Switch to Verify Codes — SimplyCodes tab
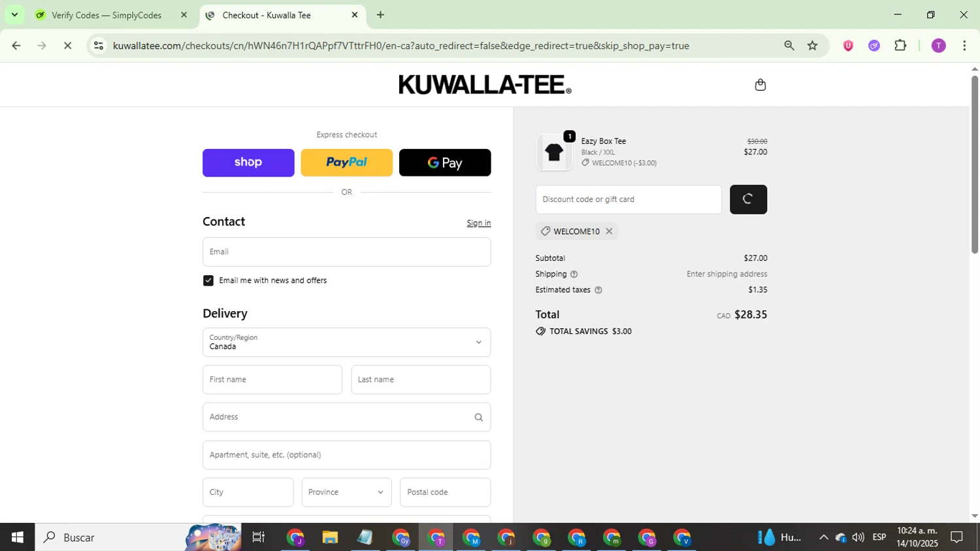980x551 pixels. [x=106, y=15]
